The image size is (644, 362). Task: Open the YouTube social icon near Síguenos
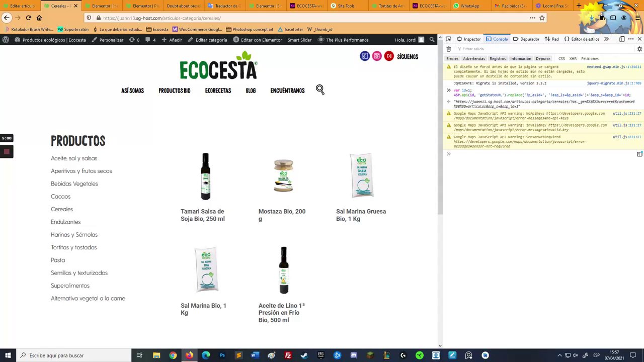(x=389, y=56)
